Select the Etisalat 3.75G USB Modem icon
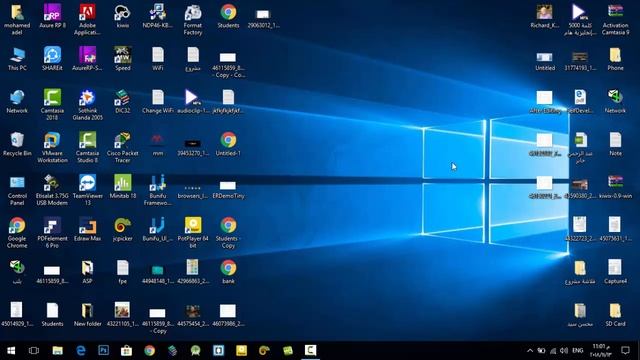Viewport: 640px width, 360px height. pyautogui.click(x=52, y=190)
